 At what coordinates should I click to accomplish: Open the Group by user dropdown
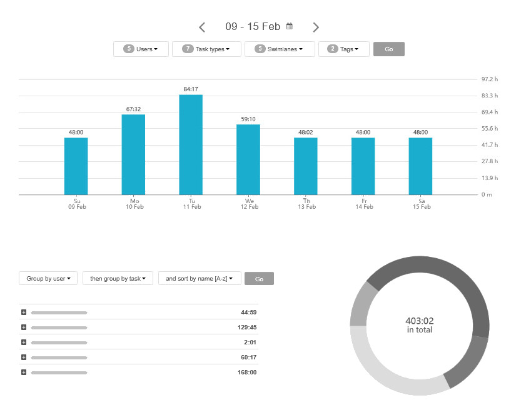[48, 278]
